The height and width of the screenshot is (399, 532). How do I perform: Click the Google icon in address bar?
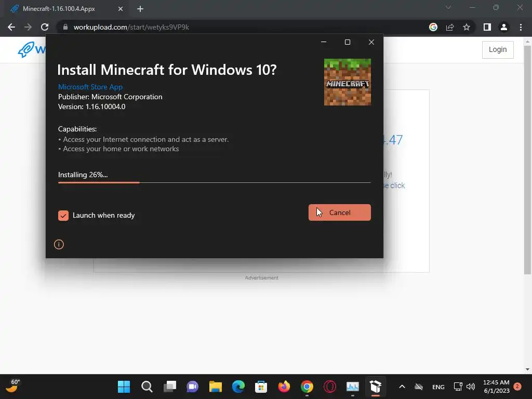click(x=433, y=27)
